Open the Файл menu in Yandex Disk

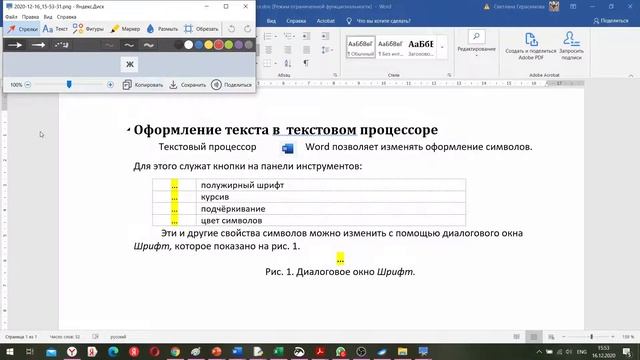coord(11,17)
